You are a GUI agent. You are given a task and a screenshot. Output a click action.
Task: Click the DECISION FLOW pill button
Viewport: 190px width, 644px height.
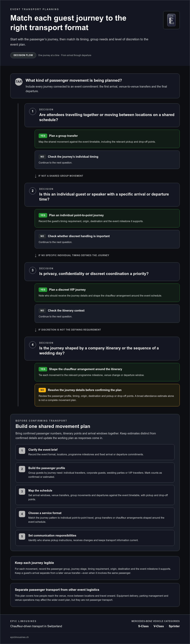[x=23, y=55]
